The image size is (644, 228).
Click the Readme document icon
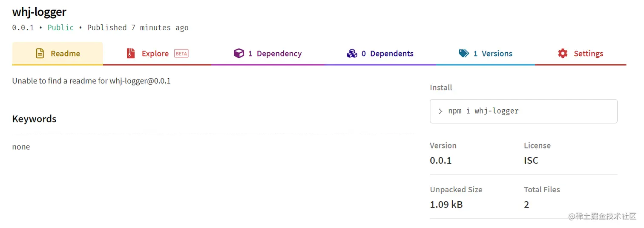pyautogui.click(x=40, y=54)
